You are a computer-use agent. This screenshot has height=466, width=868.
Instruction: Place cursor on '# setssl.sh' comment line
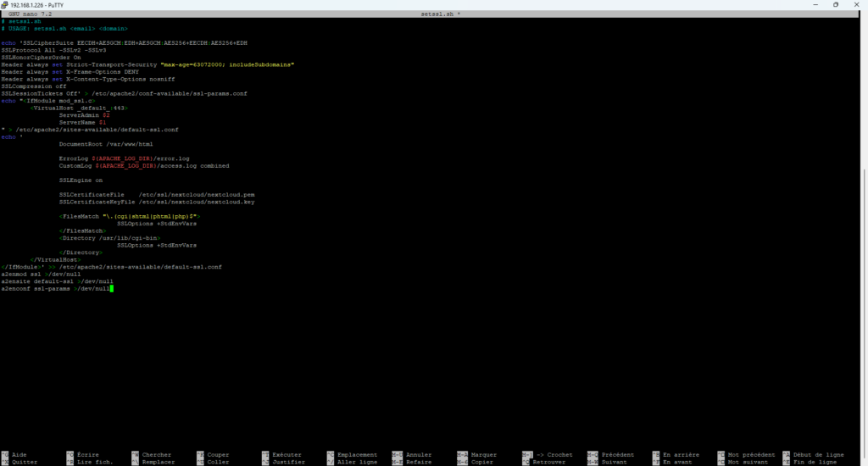point(21,21)
